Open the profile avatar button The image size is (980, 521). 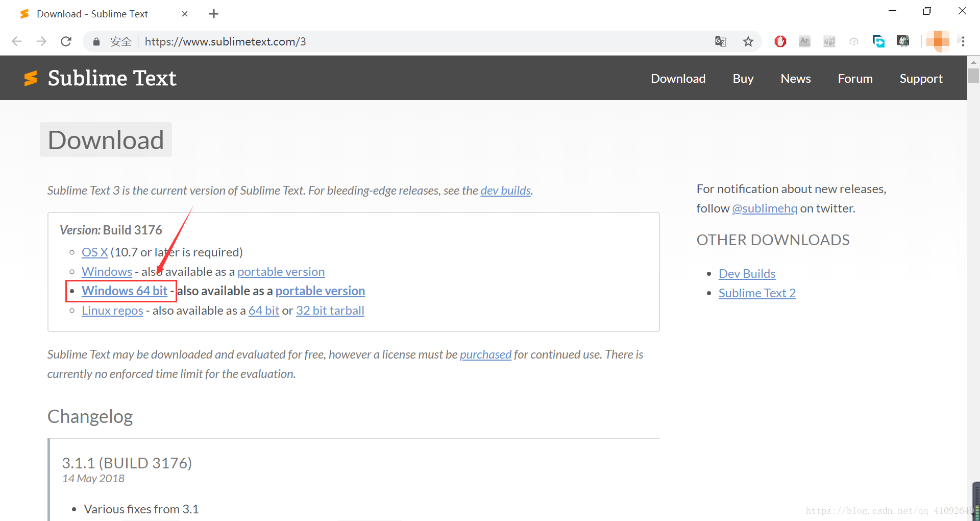coord(938,41)
